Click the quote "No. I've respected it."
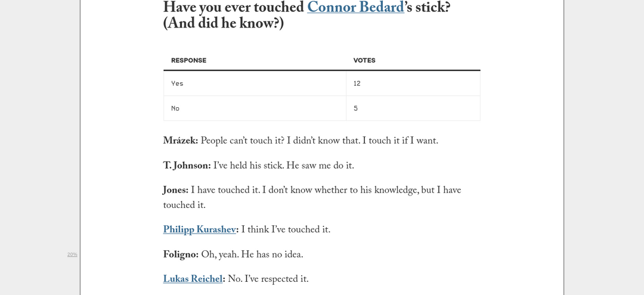Screen dimensions: 644x295 coord(268,279)
